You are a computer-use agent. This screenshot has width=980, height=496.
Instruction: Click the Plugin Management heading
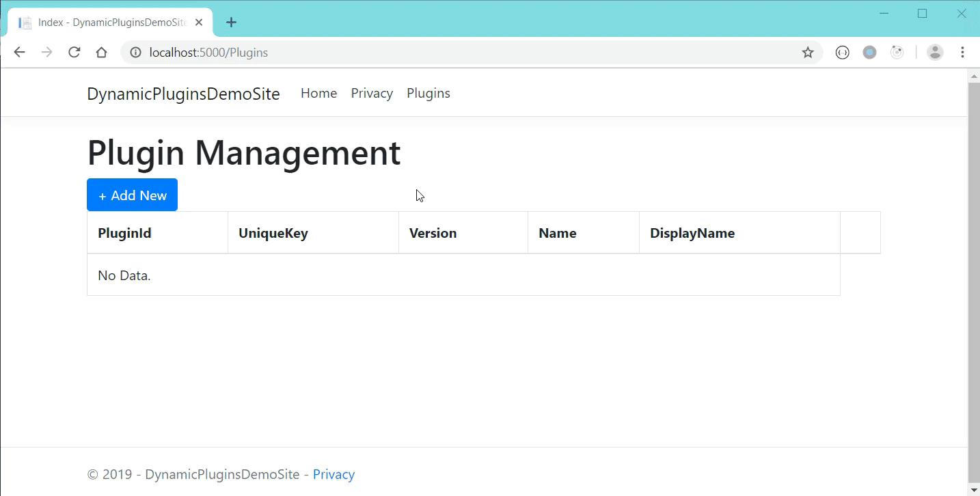(244, 152)
